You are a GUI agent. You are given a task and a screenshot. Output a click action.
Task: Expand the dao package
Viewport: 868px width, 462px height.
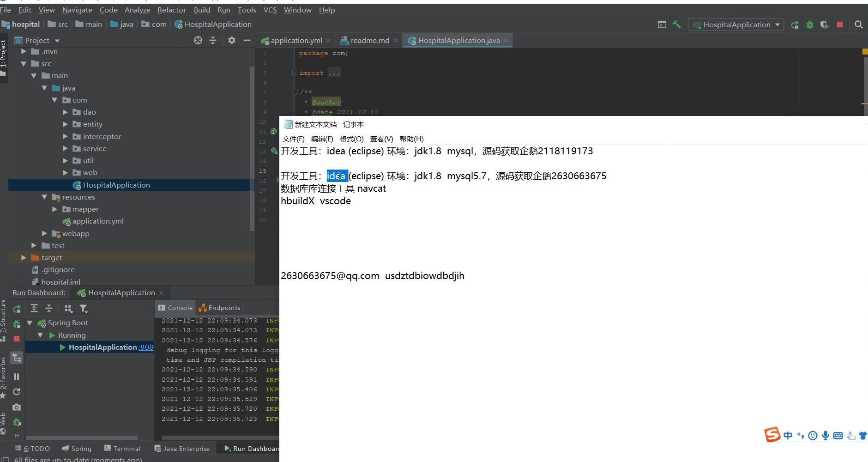tap(65, 112)
